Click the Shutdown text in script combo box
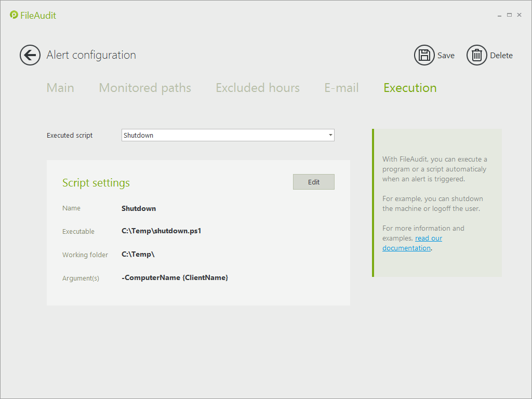Screen dimensions: 532x399 tap(139, 136)
